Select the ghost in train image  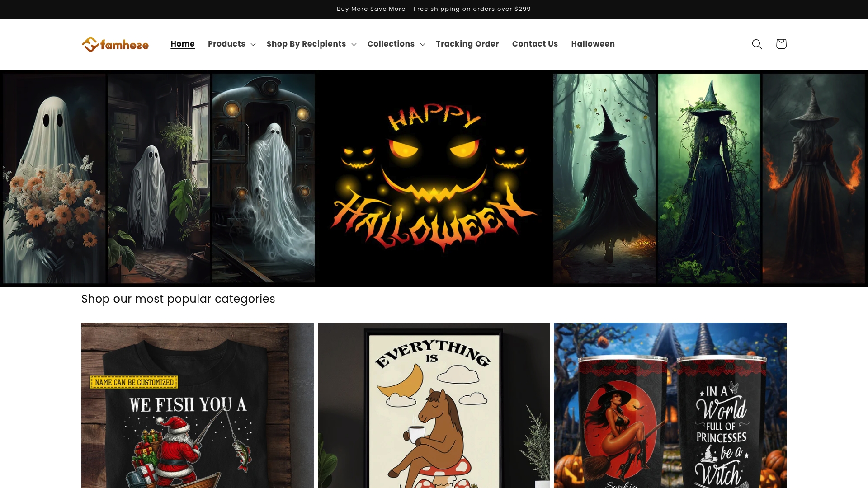263,178
